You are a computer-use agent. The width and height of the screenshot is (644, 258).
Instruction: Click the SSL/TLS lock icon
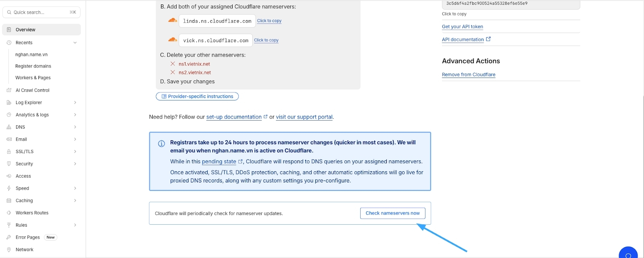[9, 152]
